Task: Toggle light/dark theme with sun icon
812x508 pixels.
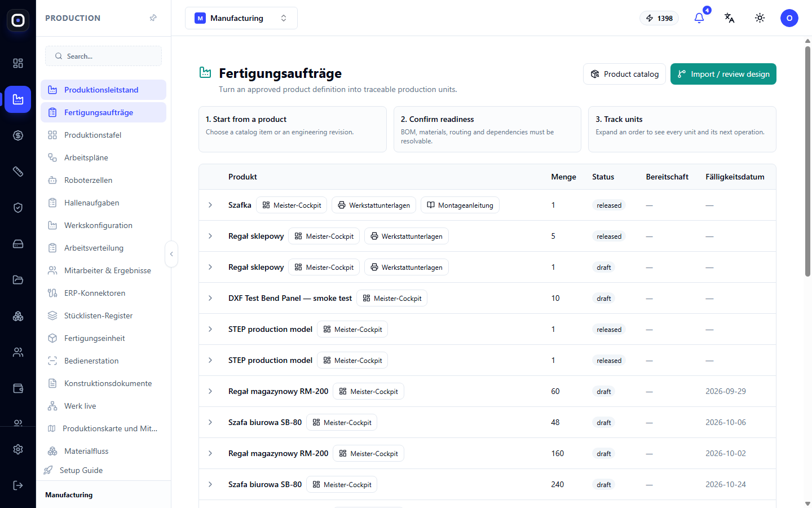Action: [x=760, y=18]
